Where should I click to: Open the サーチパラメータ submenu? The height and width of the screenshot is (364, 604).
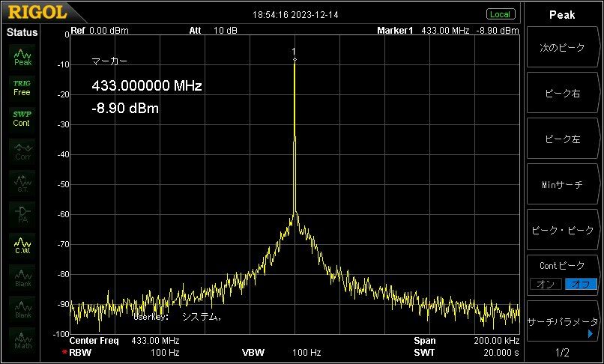click(x=563, y=321)
